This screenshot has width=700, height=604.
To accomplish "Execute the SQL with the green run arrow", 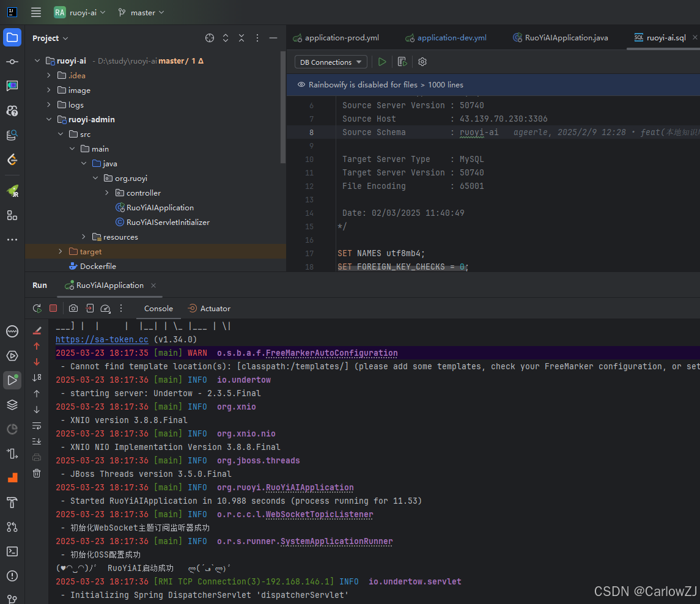I will pyautogui.click(x=382, y=62).
